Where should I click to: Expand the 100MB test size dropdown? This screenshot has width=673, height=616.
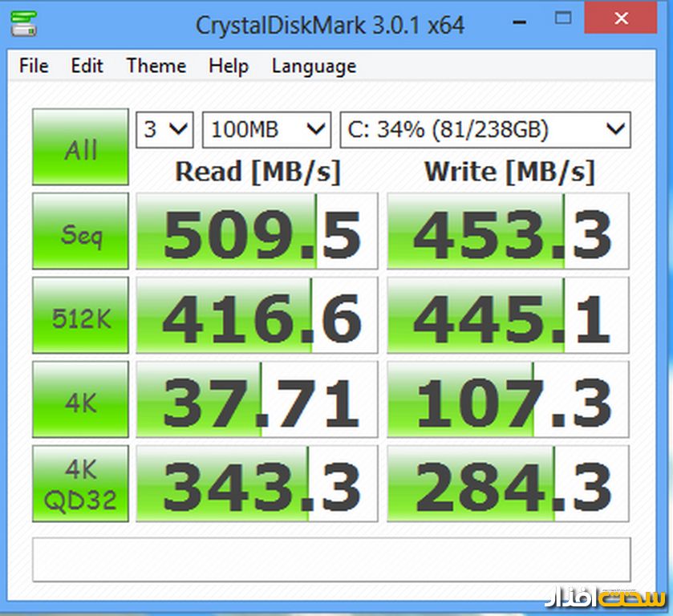(x=266, y=129)
